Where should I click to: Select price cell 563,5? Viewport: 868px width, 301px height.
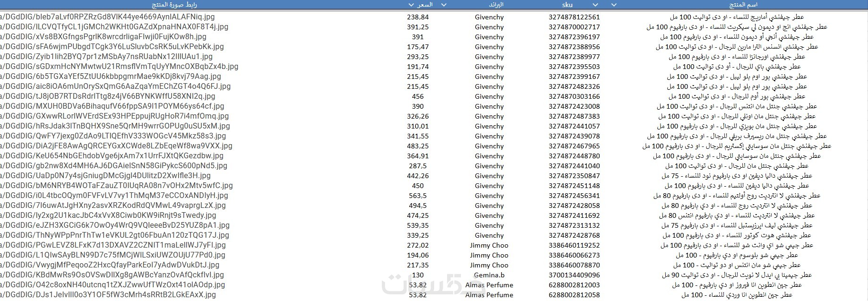click(x=418, y=196)
